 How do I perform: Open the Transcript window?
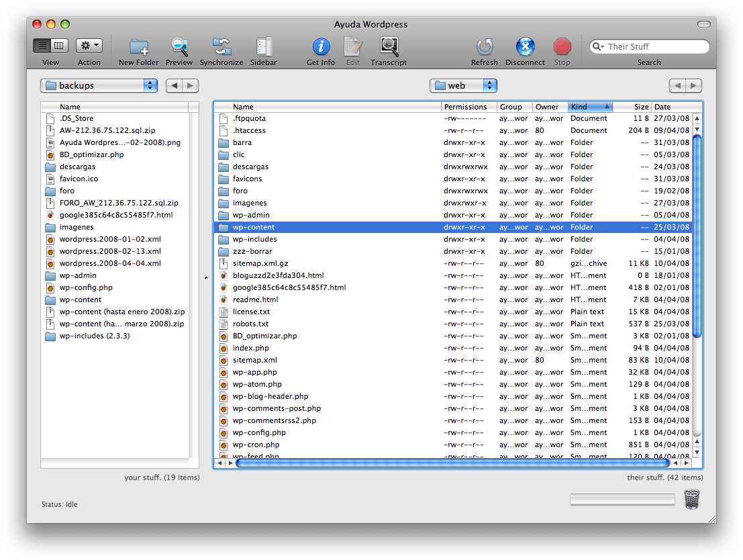389,46
